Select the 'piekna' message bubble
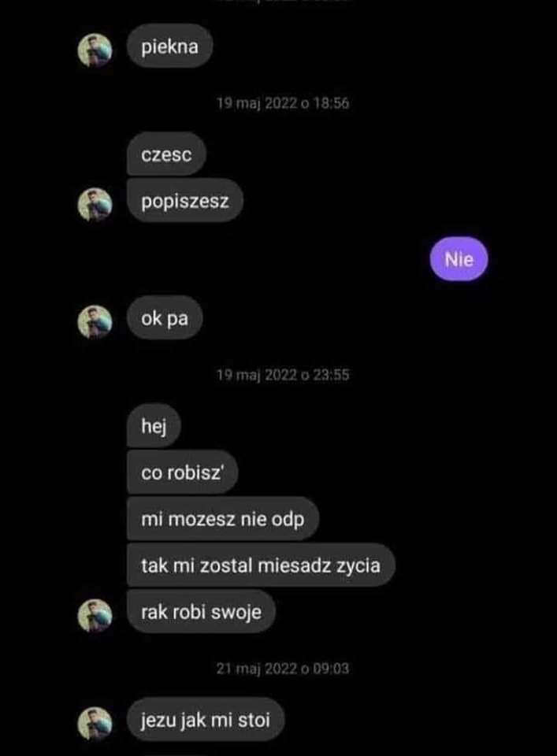The height and width of the screenshot is (756, 557). click(x=169, y=46)
